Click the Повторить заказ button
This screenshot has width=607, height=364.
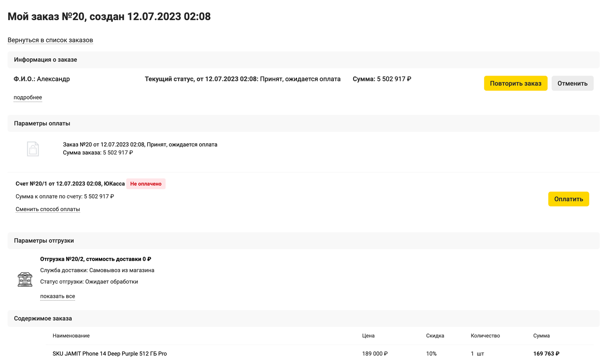click(x=515, y=83)
